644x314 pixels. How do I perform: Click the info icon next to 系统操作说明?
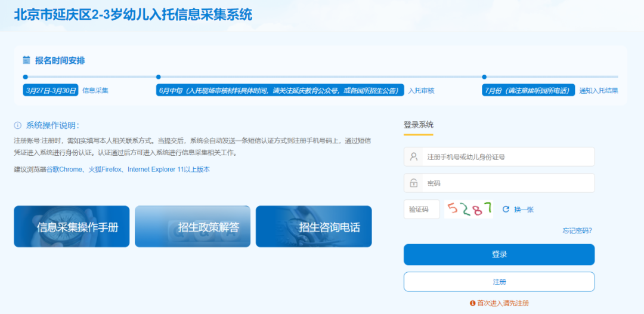pyautogui.click(x=18, y=125)
